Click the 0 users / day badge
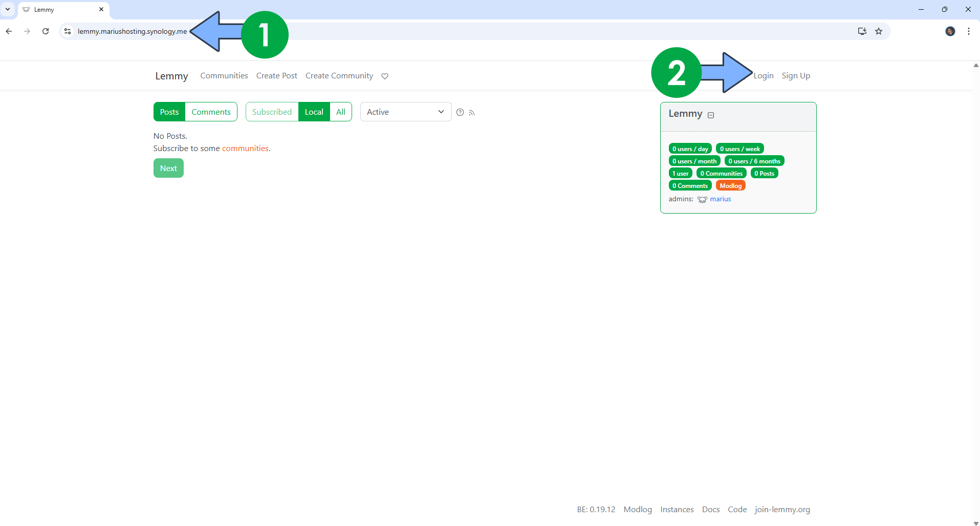This screenshot has width=980, height=526. coord(690,149)
